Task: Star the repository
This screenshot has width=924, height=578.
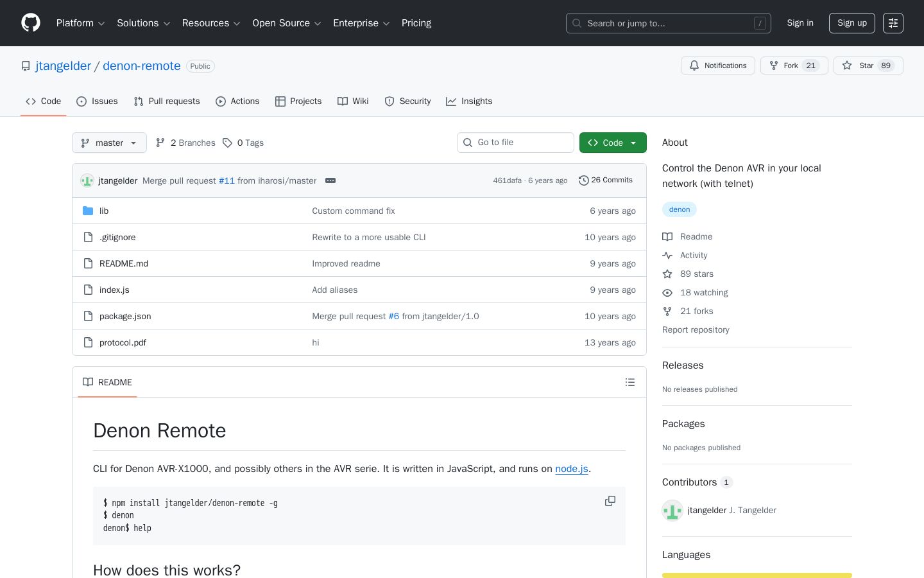Action: 868,66
